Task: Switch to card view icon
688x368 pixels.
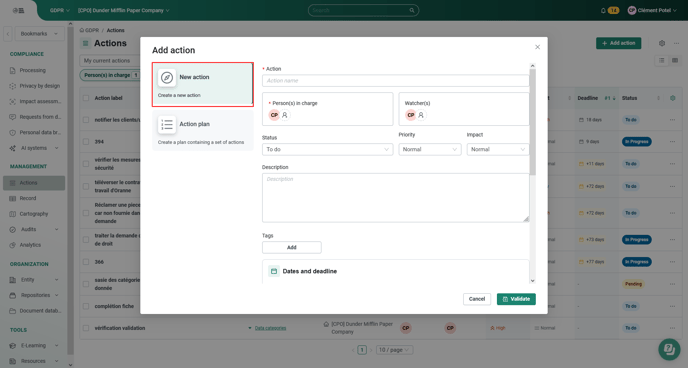Action: click(x=675, y=61)
